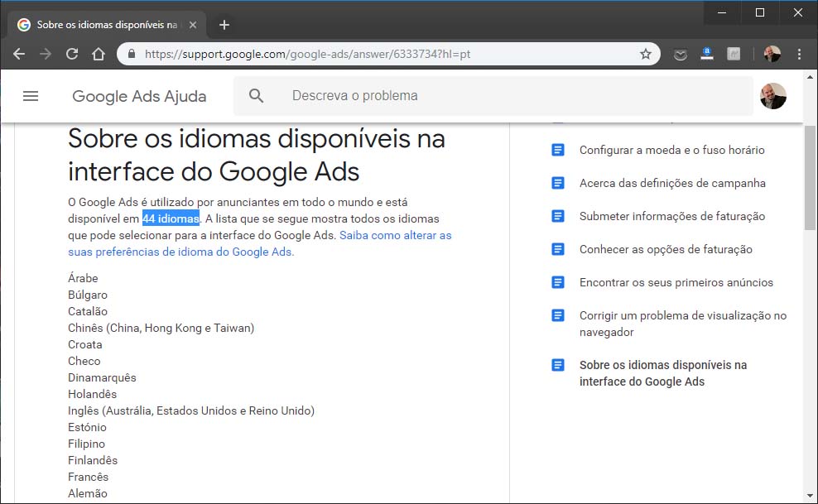The height and width of the screenshot is (504, 818).
Task: Open Encontrar os seus primeiros anúncios
Action: (676, 282)
